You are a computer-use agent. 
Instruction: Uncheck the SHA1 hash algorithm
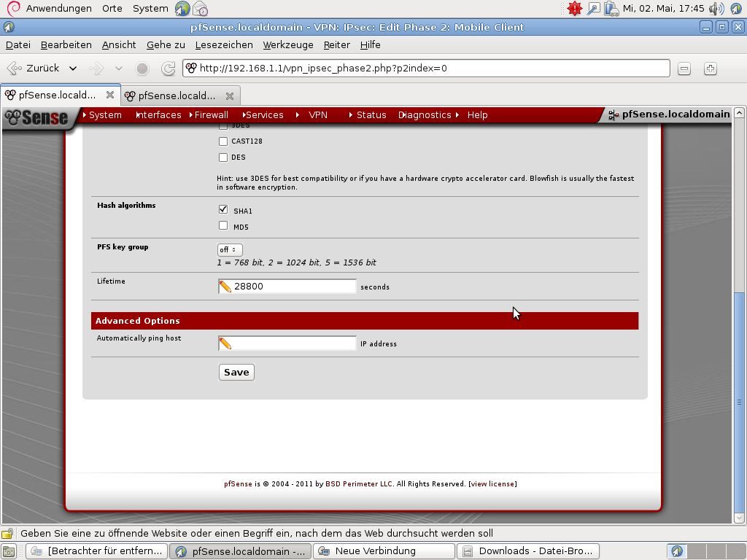click(x=223, y=209)
